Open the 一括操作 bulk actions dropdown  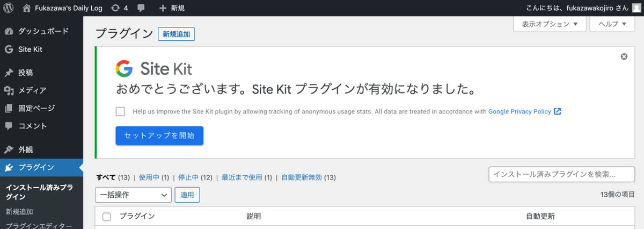[133, 195]
